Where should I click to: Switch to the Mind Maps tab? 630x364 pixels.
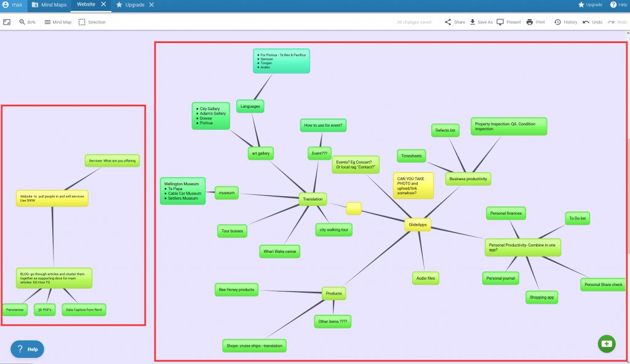(50, 5)
